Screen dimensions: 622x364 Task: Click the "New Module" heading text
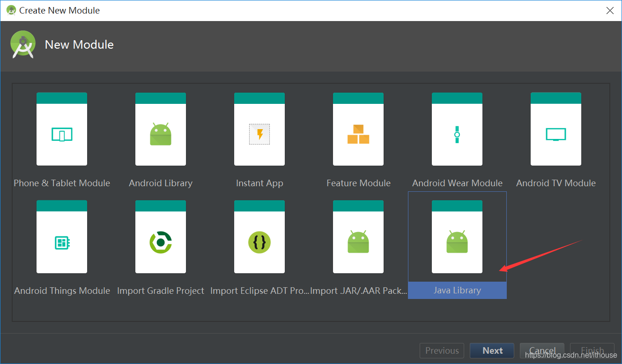79,44
